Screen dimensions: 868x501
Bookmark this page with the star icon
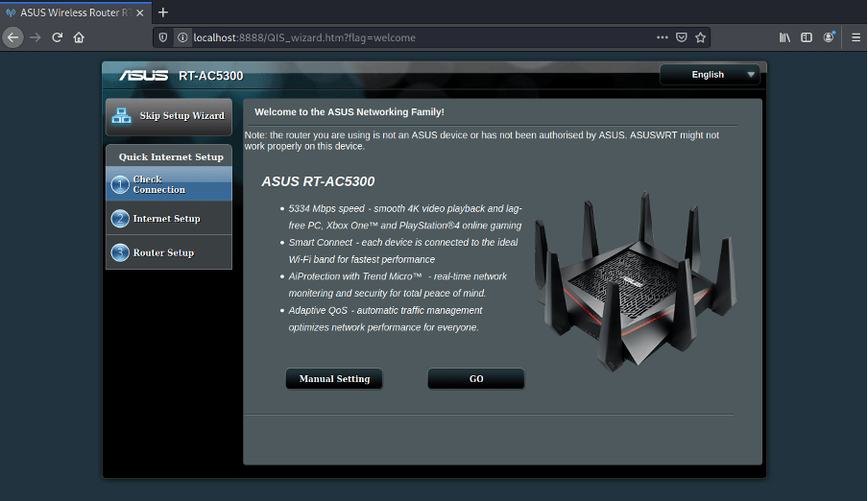[x=701, y=37]
